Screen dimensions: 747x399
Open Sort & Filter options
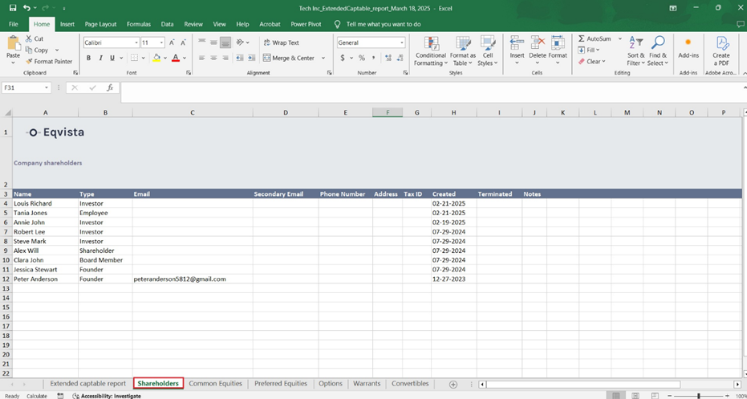(x=636, y=51)
